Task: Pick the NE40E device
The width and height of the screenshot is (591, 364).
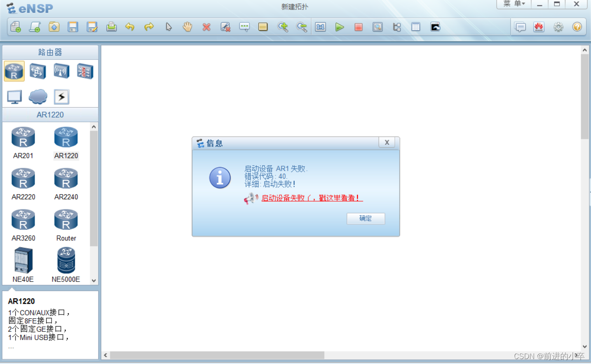Action: tap(23, 265)
